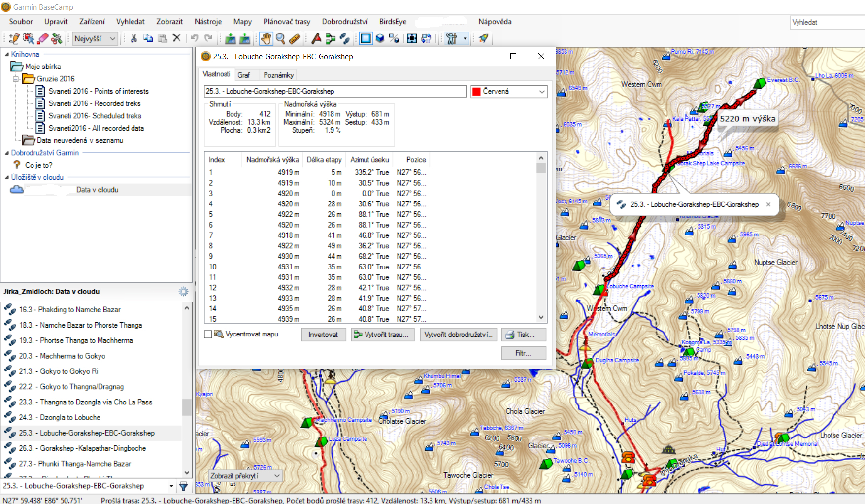This screenshot has width=865, height=504.
Task: Click the Undo arrow
Action: point(194,38)
